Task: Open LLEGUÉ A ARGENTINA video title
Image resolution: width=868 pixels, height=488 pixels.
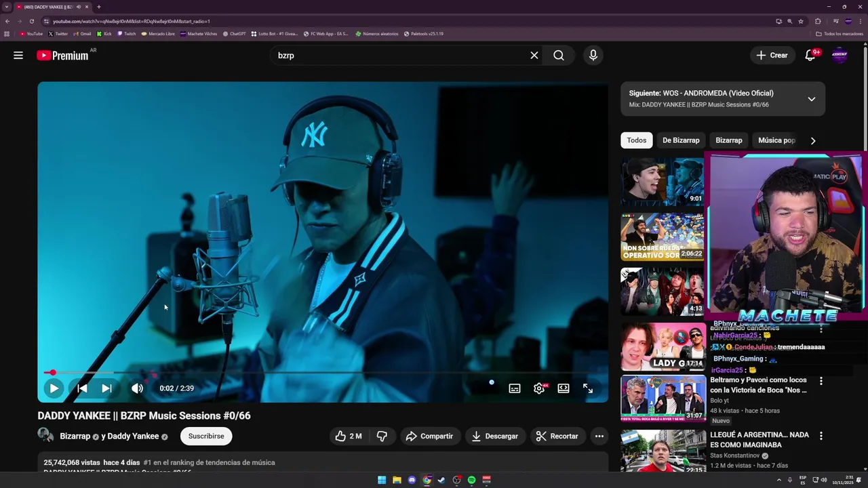Action: [759, 440]
